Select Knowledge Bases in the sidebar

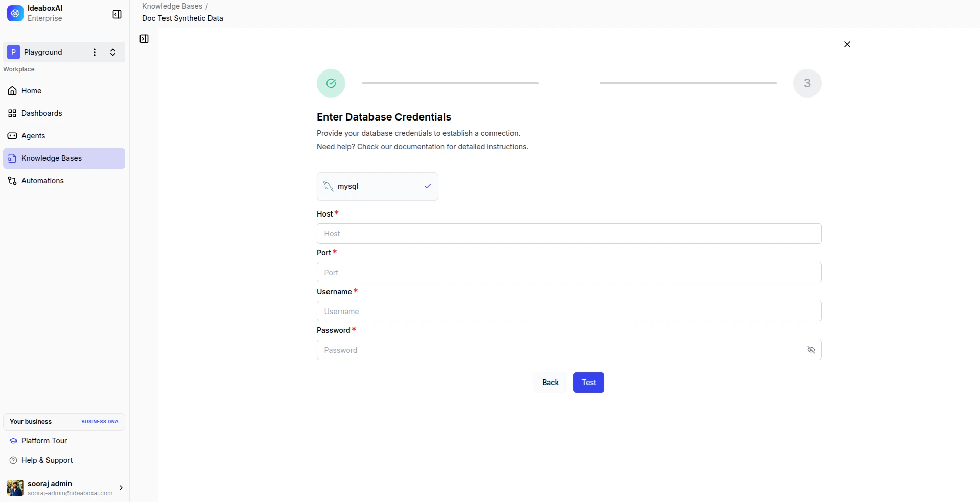click(x=64, y=158)
